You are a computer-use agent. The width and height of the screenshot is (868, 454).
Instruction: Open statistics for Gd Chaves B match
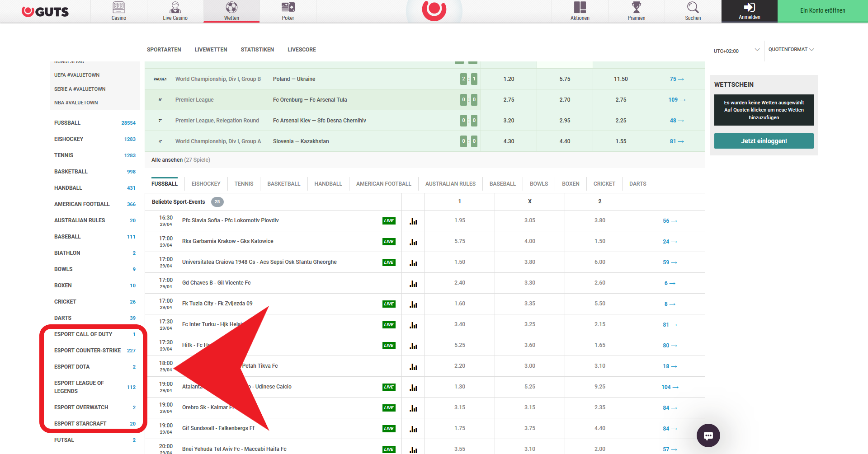point(413,283)
